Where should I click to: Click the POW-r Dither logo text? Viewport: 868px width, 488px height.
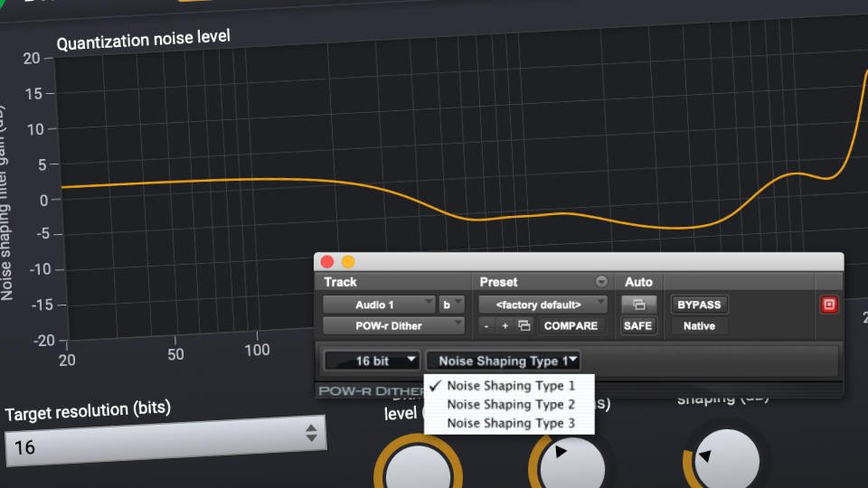pos(370,390)
